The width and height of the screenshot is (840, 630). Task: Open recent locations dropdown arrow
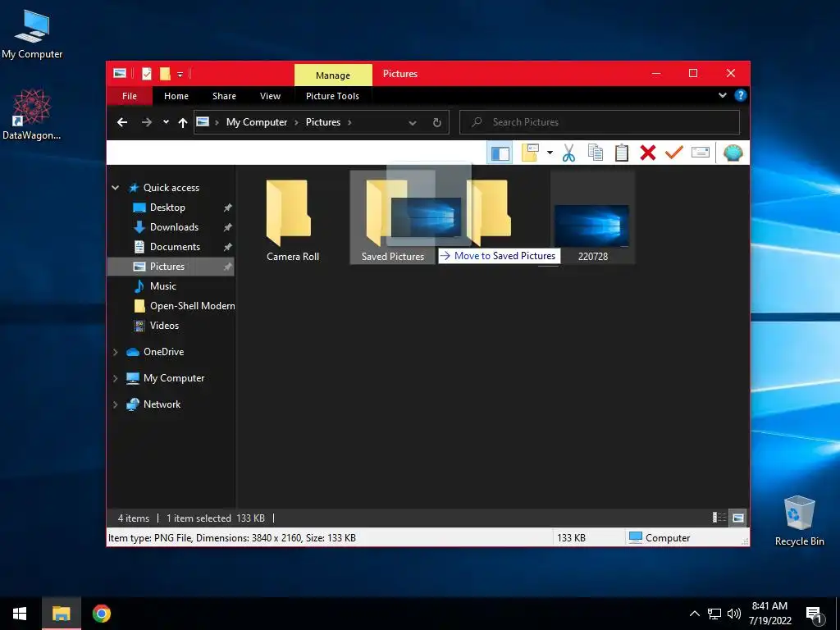pyautogui.click(x=166, y=122)
